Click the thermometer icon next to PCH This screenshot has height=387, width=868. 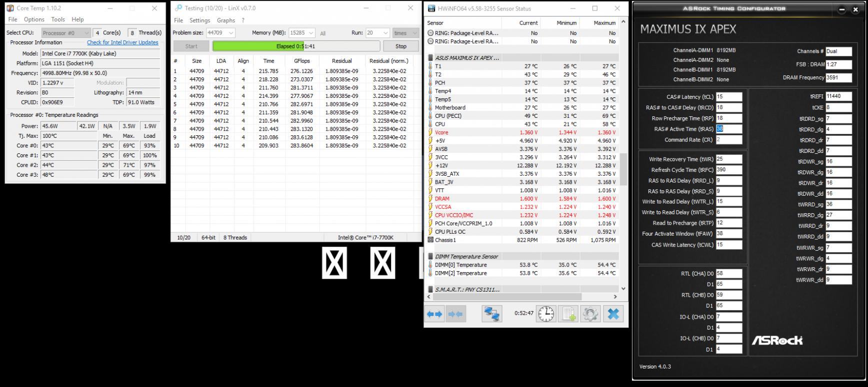tap(430, 83)
